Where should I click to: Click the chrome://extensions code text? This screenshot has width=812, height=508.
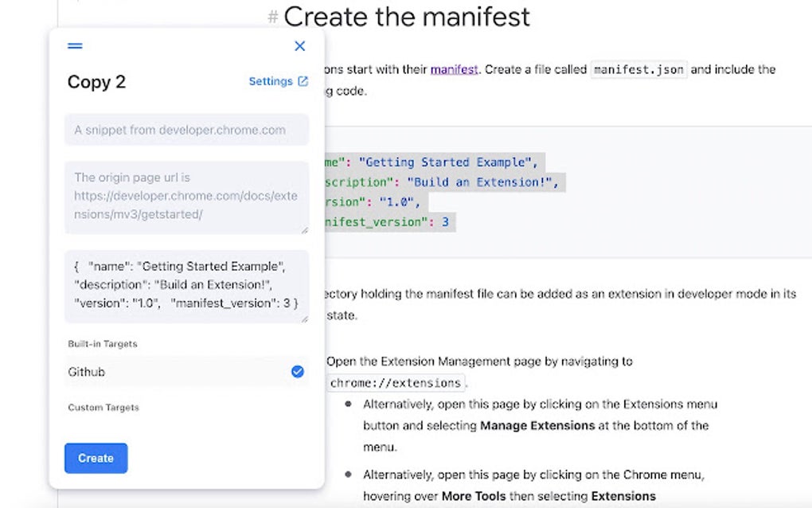click(x=395, y=382)
